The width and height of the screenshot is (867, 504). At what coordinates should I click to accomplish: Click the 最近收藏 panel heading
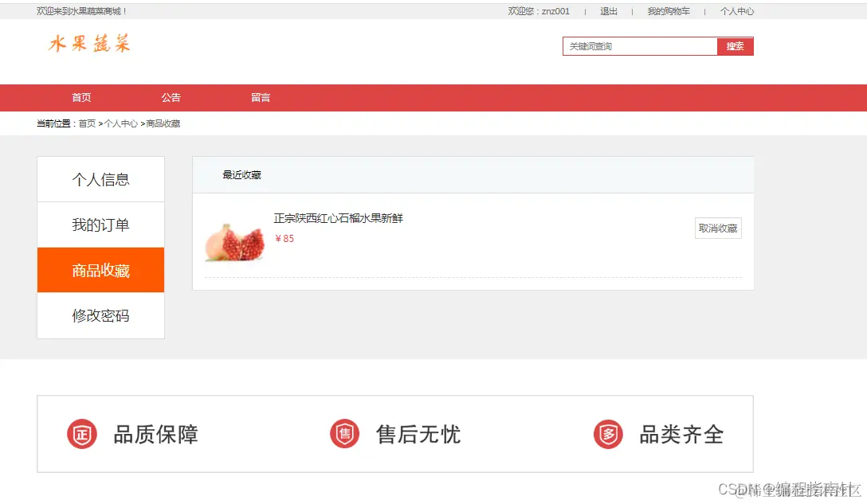click(x=241, y=175)
